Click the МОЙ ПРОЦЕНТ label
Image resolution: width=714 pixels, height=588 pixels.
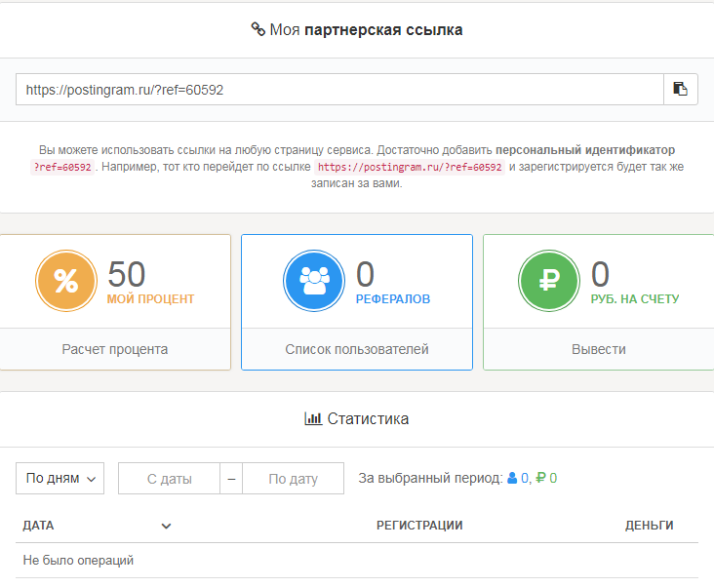tap(150, 299)
